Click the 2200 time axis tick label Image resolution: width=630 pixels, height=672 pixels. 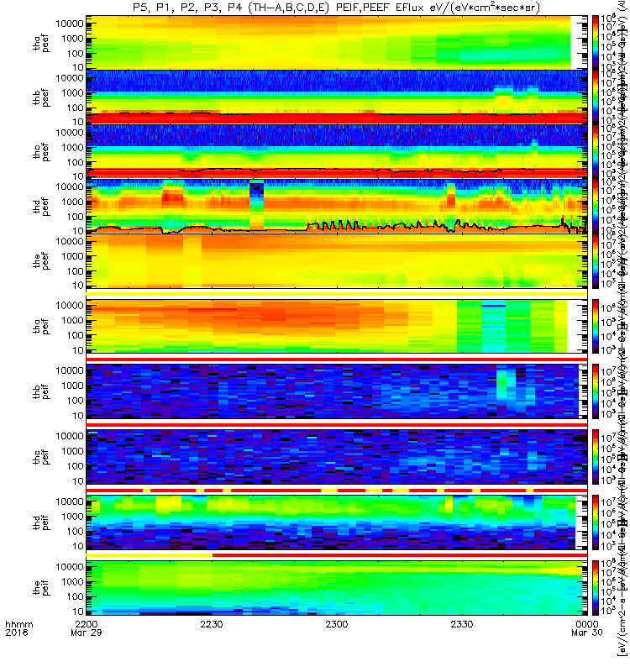[x=87, y=624]
